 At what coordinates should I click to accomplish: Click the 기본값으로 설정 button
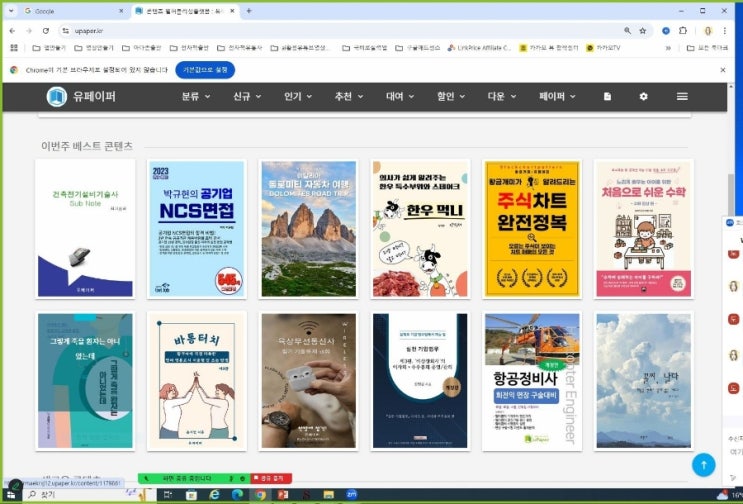[x=205, y=70]
